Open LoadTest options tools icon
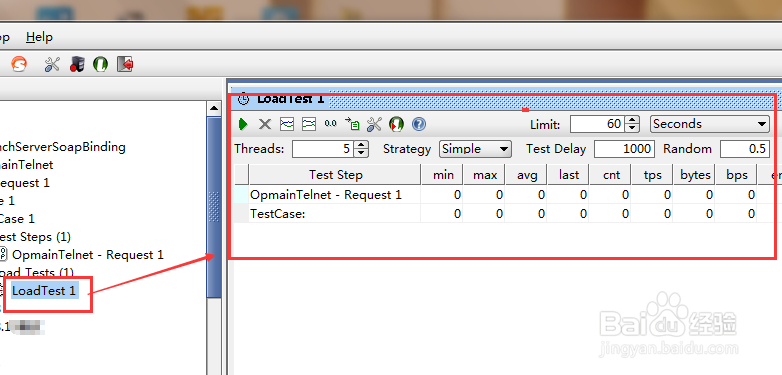The width and height of the screenshot is (782, 375). click(374, 124)
